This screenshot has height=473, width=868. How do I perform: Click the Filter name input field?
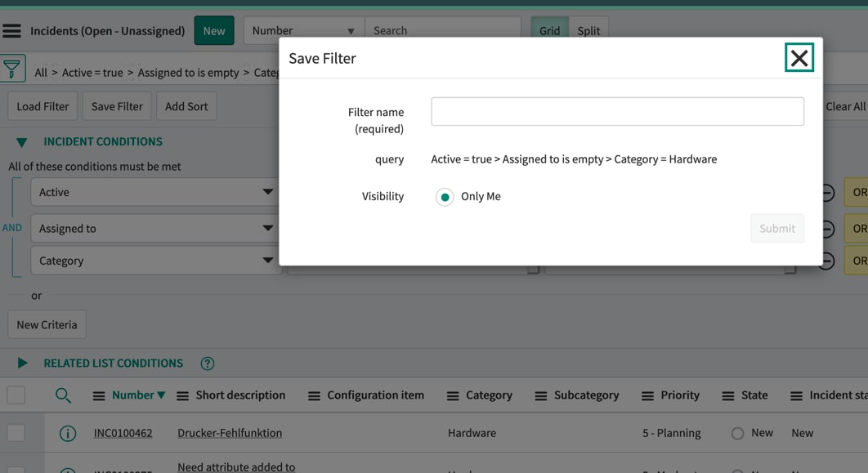616,111
